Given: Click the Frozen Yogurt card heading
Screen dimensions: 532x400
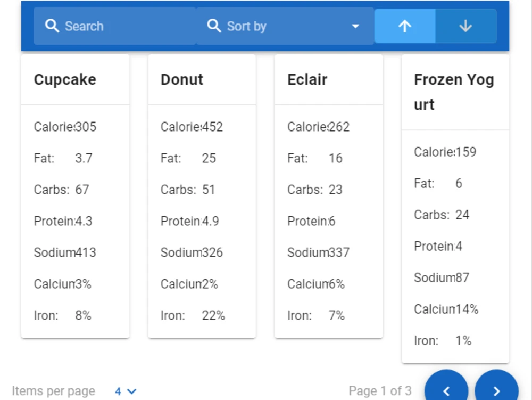Looking at the screenshot, I should 454,91.
